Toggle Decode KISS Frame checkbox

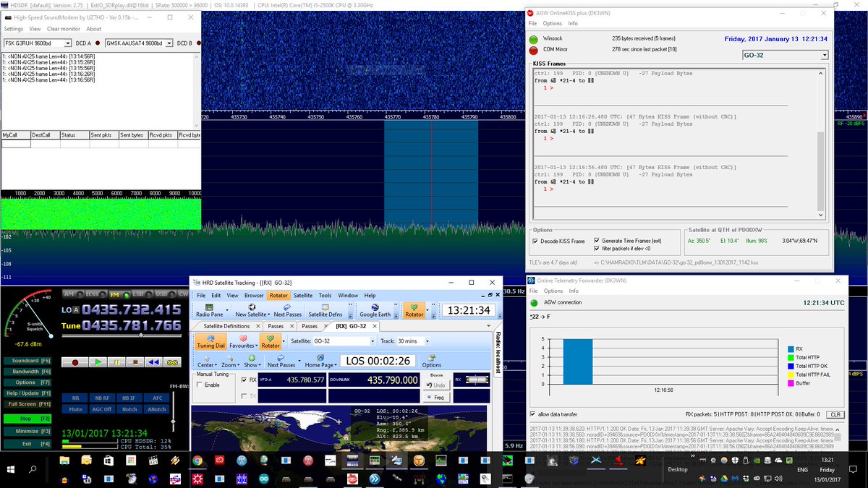pyautogui.click(x=535, y=241)
